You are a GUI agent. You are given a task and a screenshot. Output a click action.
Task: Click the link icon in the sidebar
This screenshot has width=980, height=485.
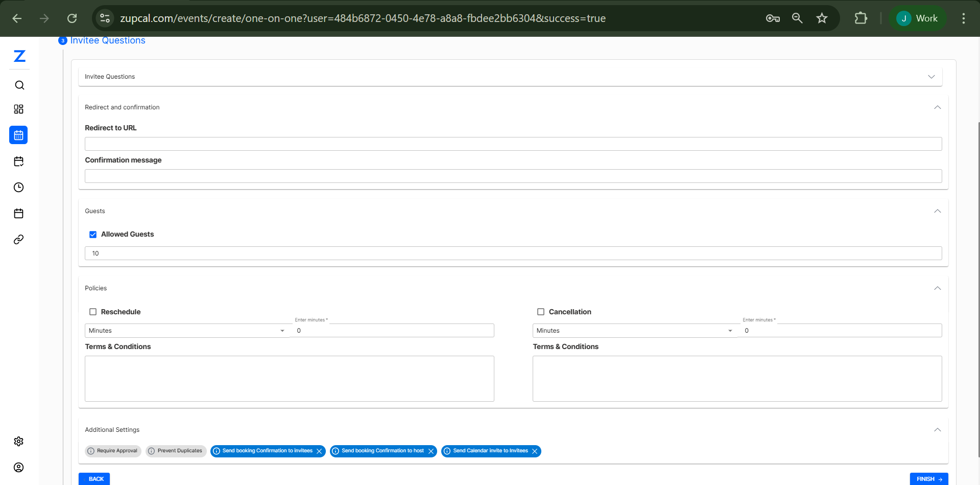pyautogui.click(x=19, y=240)
